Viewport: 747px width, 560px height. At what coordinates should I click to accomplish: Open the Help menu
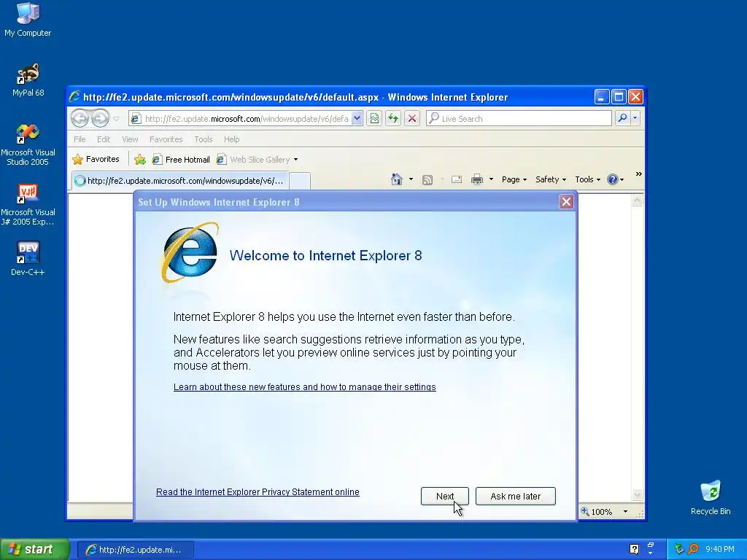[231, 139]
